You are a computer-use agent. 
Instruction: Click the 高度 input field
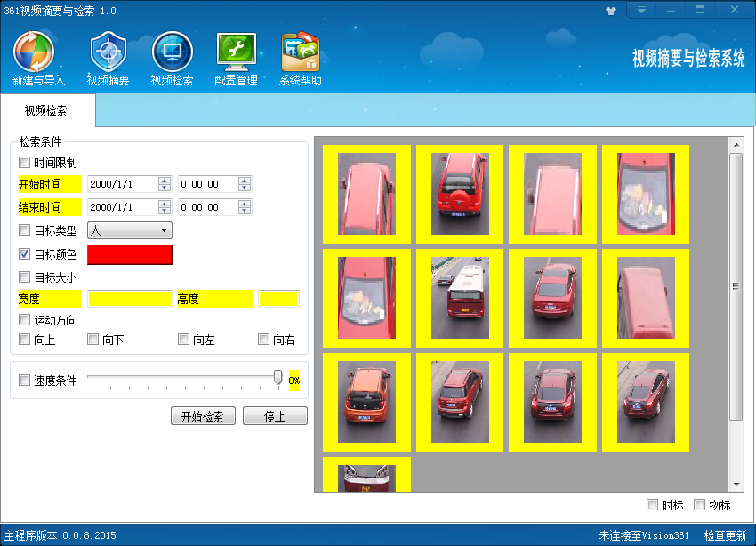pyautogui.click(x=278, y=299)
